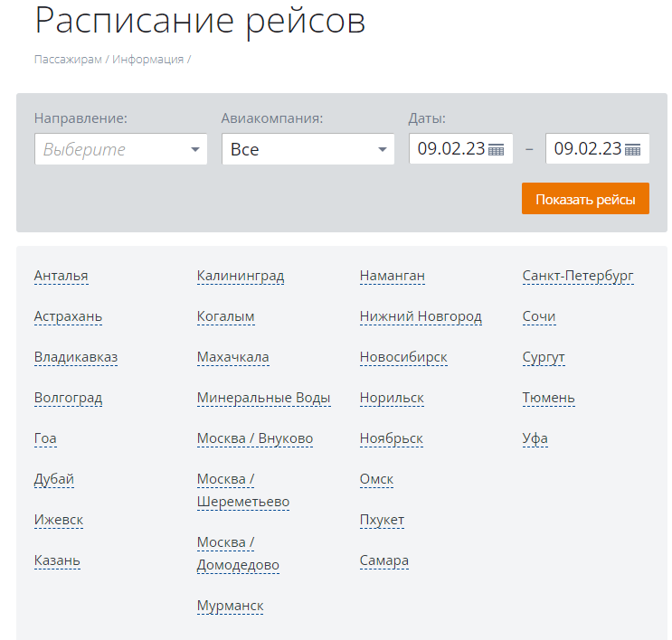Select destination Владикавказ
The width and height of the screenshot is (672, 640).
76,357
